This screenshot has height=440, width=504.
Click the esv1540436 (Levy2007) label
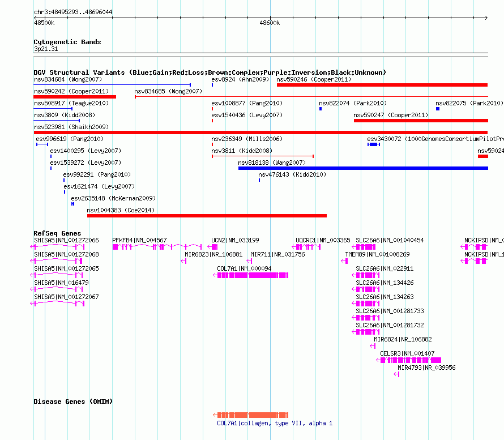pyautogui.click(x=247, y=115)
